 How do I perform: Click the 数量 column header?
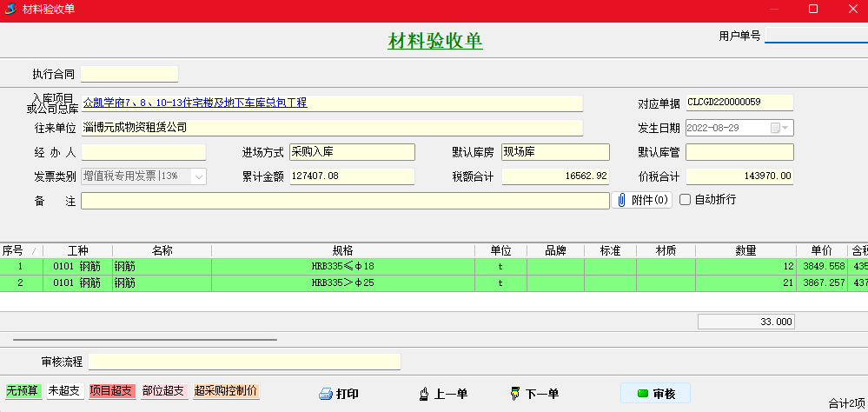745,250
